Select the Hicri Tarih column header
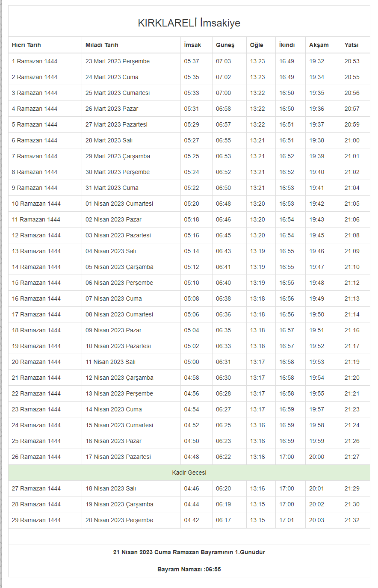The width and height of the screenshot is (378, 588). pos(27,45)
